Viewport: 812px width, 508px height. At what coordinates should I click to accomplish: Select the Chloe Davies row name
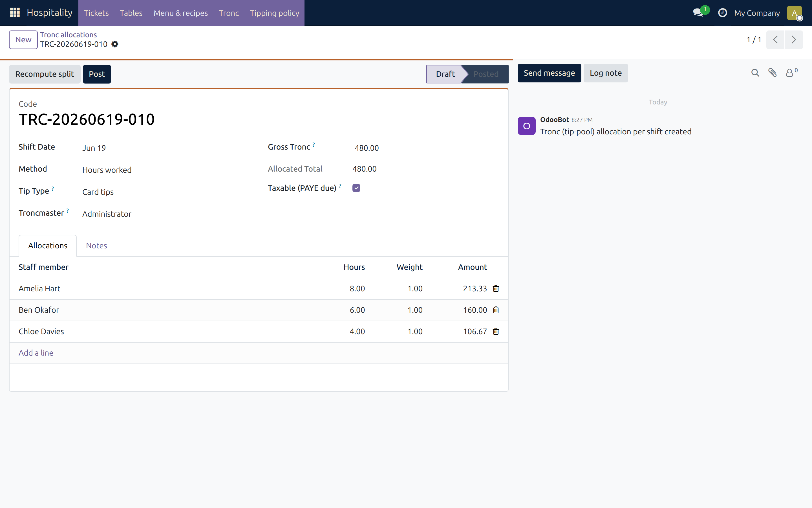(41, 332)
